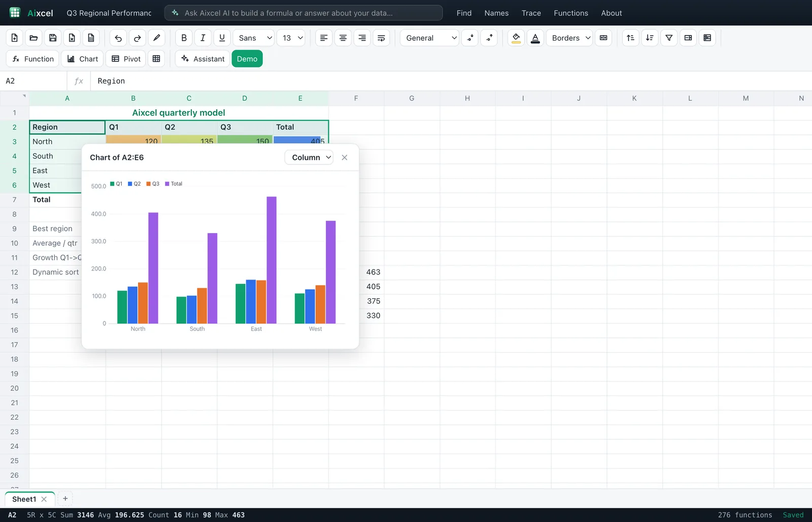812x522 pixels.
Task: Open the General number format dropdown
Action: pos(429,38)
